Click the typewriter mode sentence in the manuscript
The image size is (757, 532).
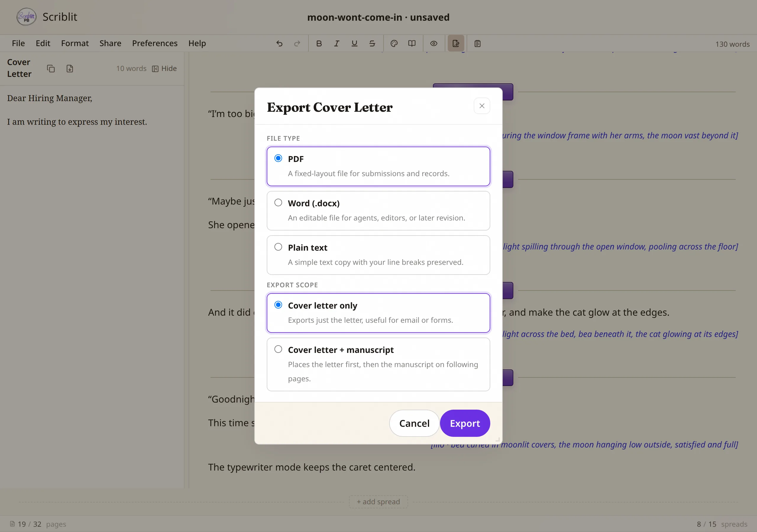pos(312,467)
